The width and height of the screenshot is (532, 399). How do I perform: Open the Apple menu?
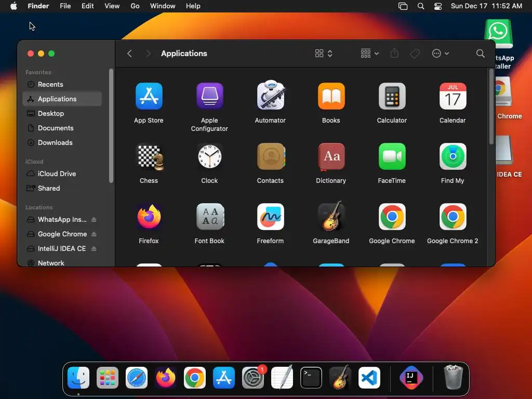(x=14, y=6)
